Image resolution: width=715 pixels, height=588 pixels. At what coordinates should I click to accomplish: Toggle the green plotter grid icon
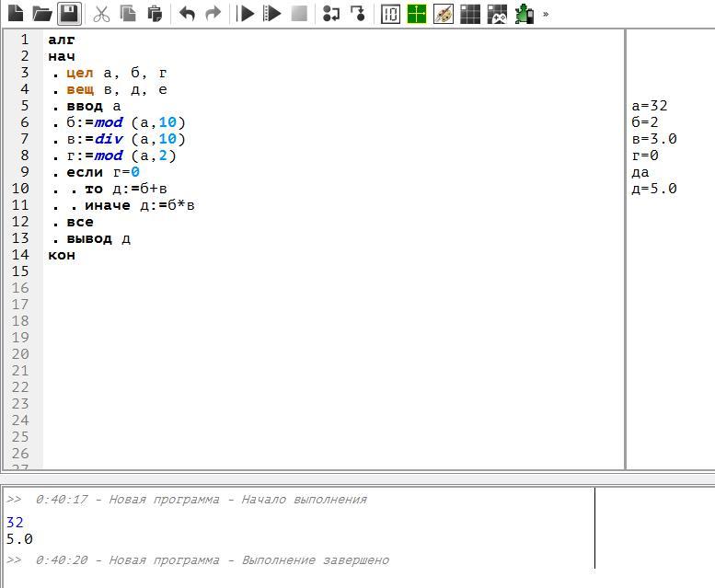tap(417, 14)
